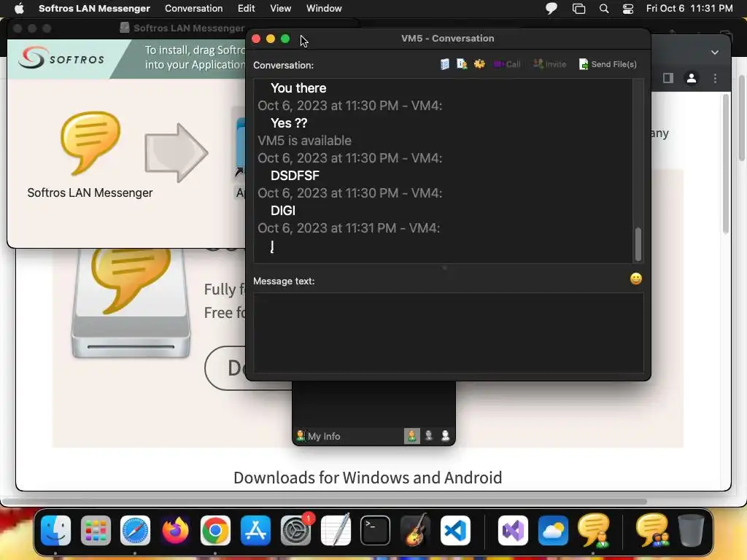The height and width of the screenshot is (560, 747).
Task: Open the browser three-dot menu
Action: click(x=715, y=78)
